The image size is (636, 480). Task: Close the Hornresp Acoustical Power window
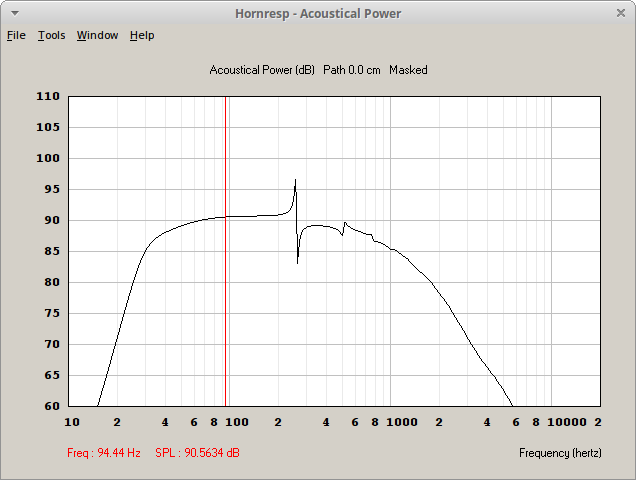coord(621,13)
